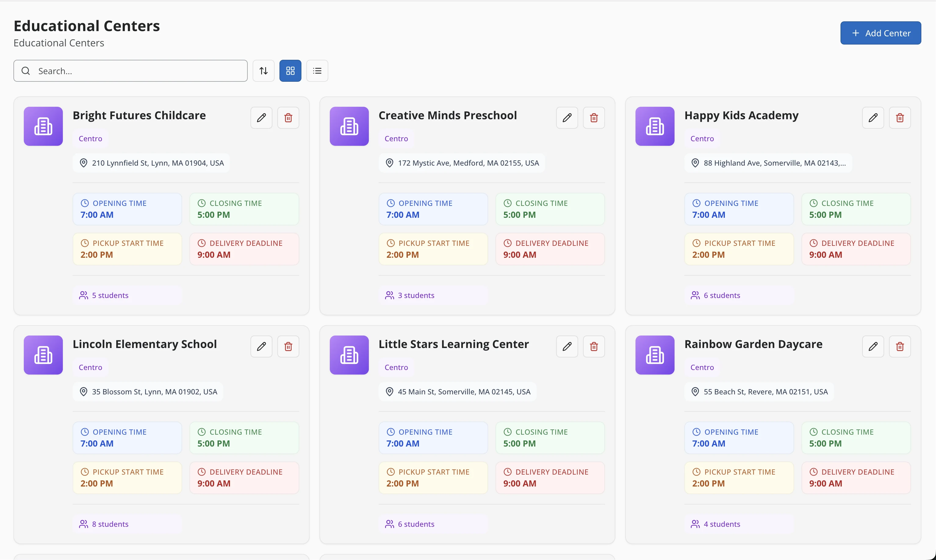Click Lincoln Elementary School purple building icon
The image size is (936, 560).
tap(43, 355)
